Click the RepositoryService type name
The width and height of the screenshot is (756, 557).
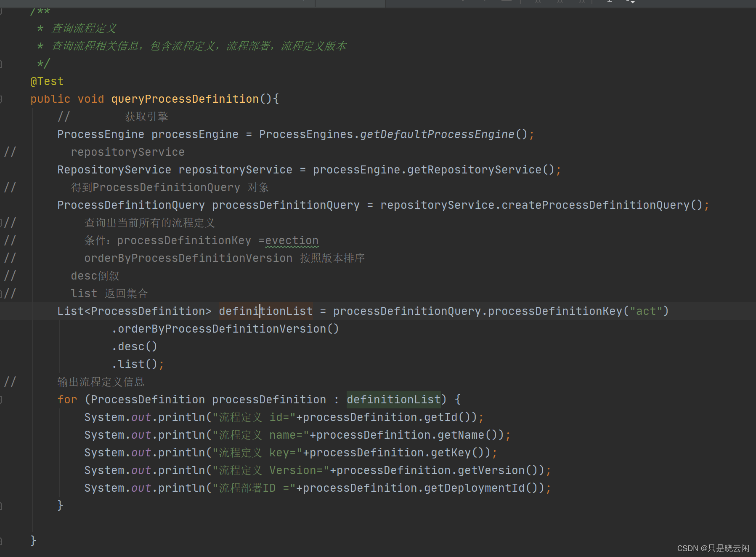point(114,170)
